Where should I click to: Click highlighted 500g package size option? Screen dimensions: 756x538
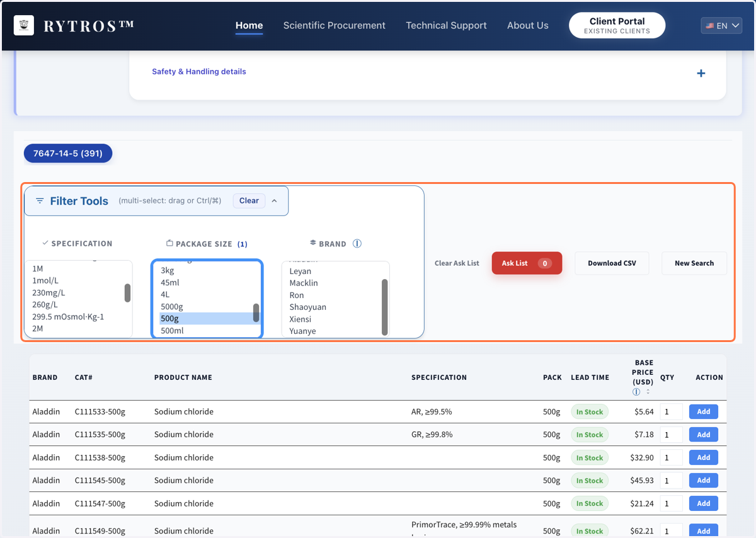[205, 318]
